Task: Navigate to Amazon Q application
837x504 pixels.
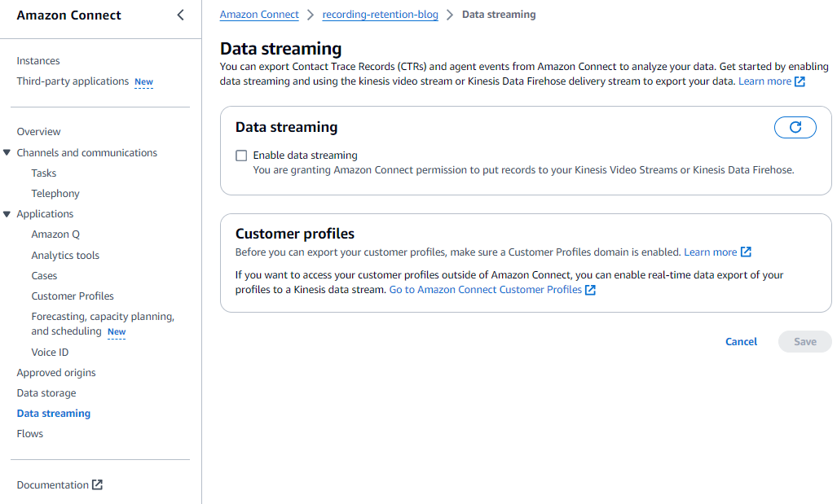Action: (x=55, y=234)
